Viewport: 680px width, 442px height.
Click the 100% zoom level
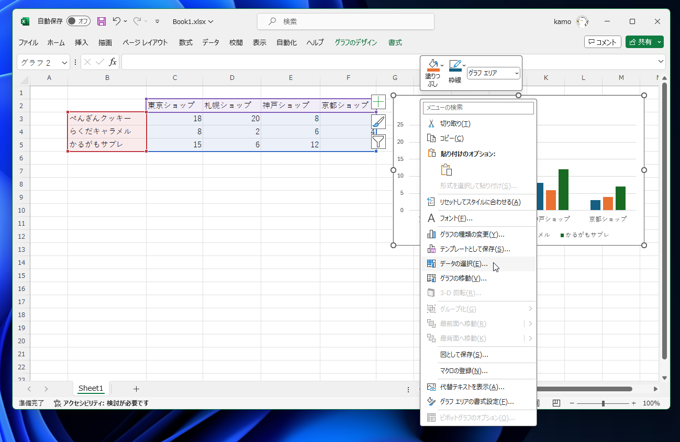point(651,403)
